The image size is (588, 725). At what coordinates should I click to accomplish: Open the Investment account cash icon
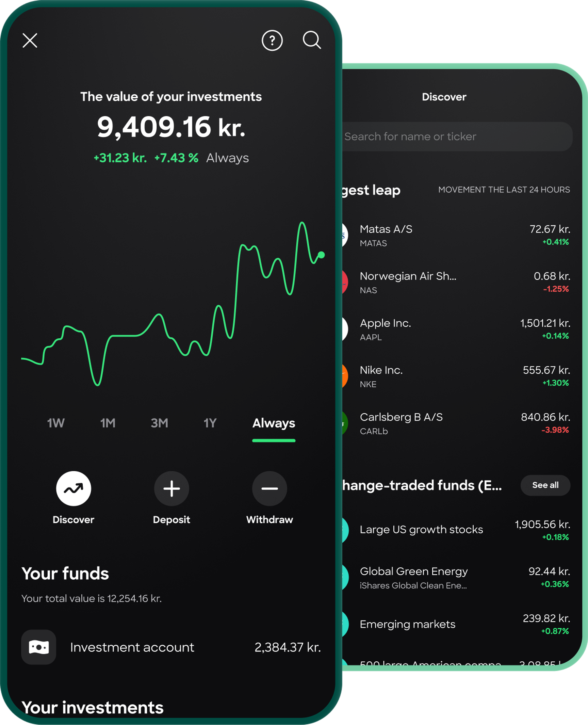coord(39,647)
